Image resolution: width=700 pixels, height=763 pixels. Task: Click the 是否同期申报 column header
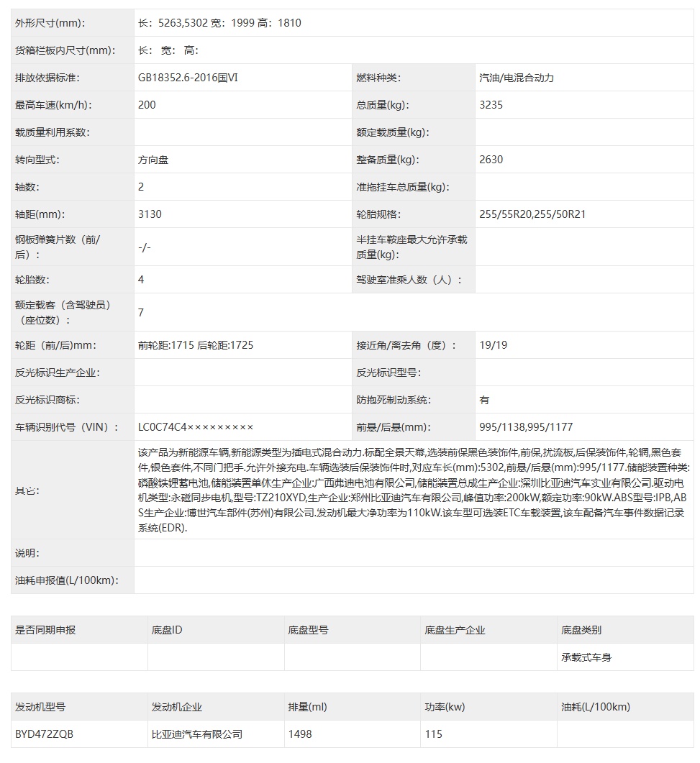(45, 630)
